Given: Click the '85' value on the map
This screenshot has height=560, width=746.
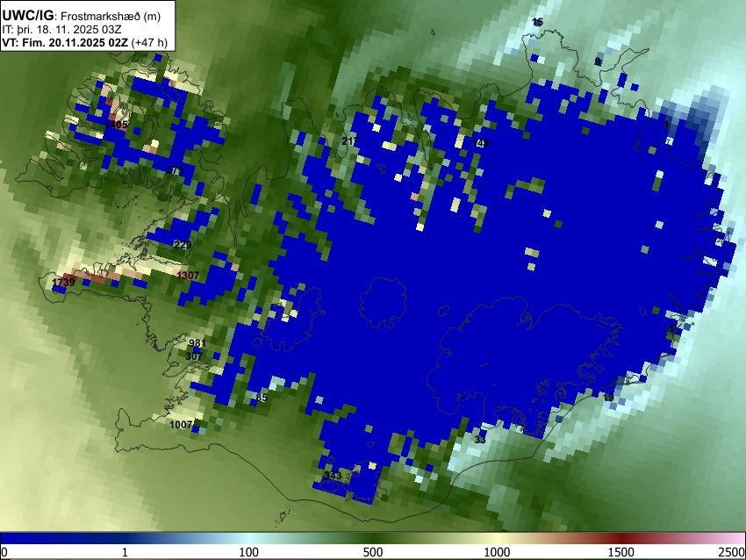Looking at the screenshot, I should tap(262, 398).
